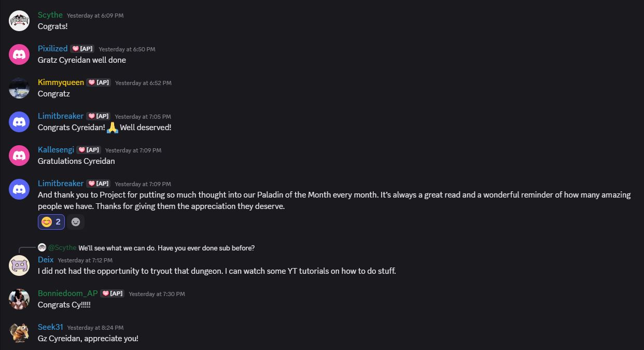Click the AP tag beside Kimmyqueen
Screen dimensions: 644x350
[99, 82]
